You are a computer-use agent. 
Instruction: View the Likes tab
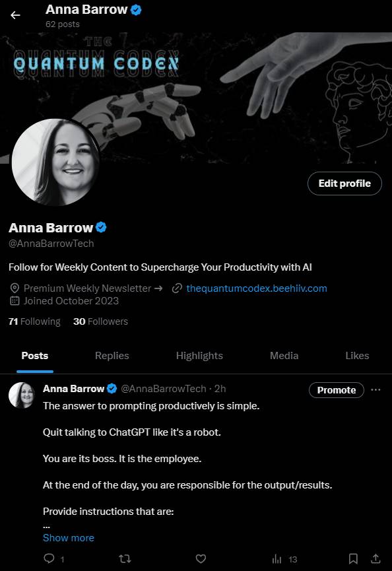point(357,355)
